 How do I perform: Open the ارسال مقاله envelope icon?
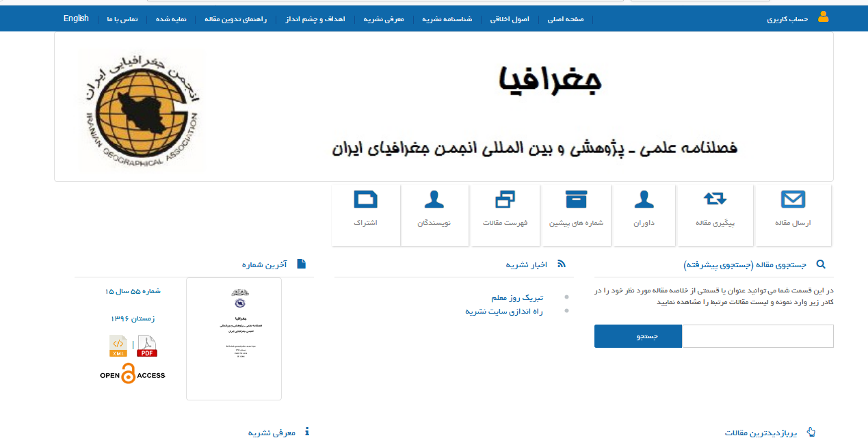tap(793, 200)
